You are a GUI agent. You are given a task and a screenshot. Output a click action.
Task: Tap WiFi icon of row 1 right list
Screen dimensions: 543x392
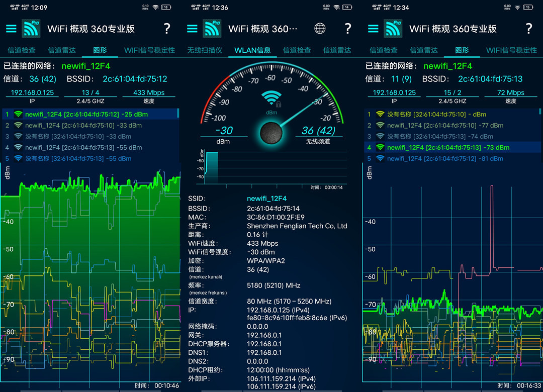tap(380, 114)
